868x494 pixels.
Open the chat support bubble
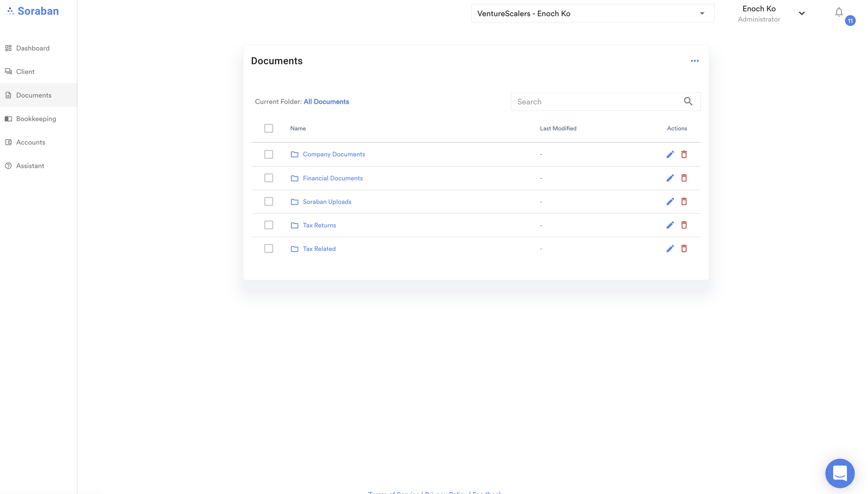[x=840, y=473]
